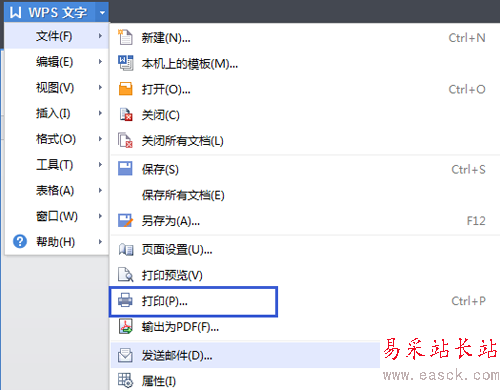Image resolution: width=500 pixels, height=390 pixels.
Task: Expand the 插入(I) submenu arrow
Action: [100, 113]
